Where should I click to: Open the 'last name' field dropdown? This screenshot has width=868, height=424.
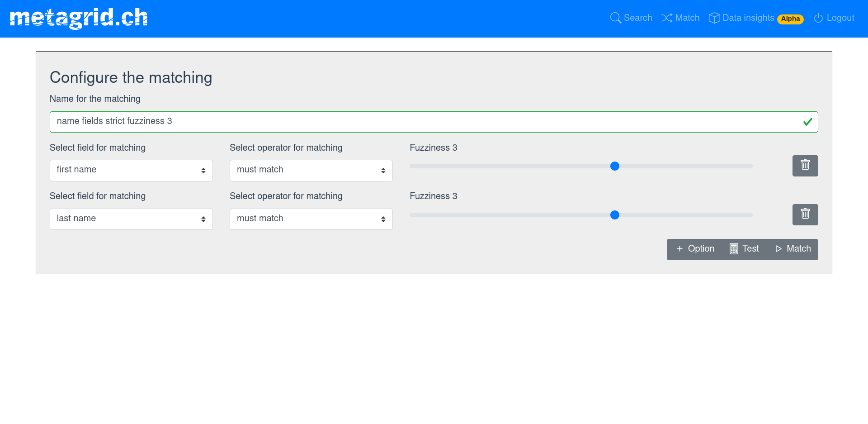(131, 219)
